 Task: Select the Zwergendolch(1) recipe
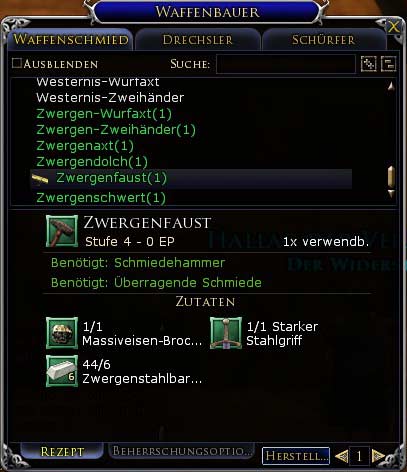[92, 162]
